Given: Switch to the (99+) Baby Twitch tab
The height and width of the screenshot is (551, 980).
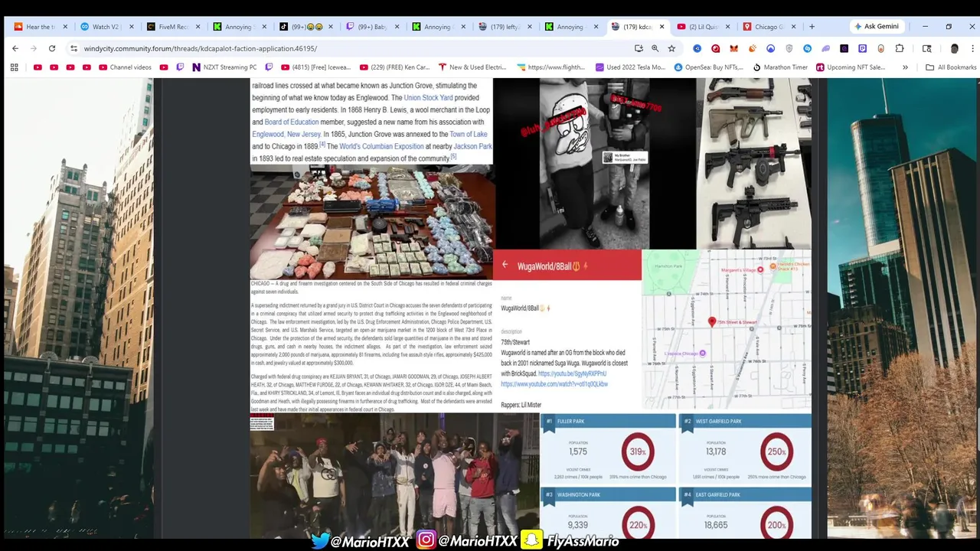Looking at the screenshot, I should point(371,27).
